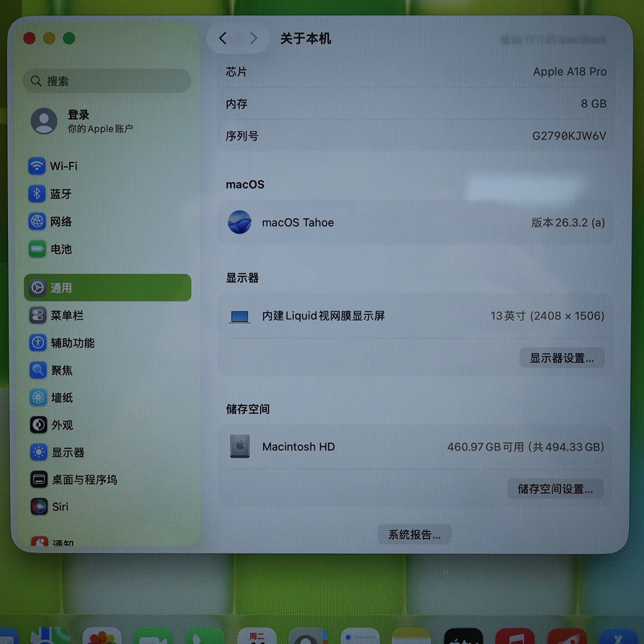The width and height of the screenshot is (644, 644).
Task: Open 桌面与程序坞 settings
Action: coord(107,479)
